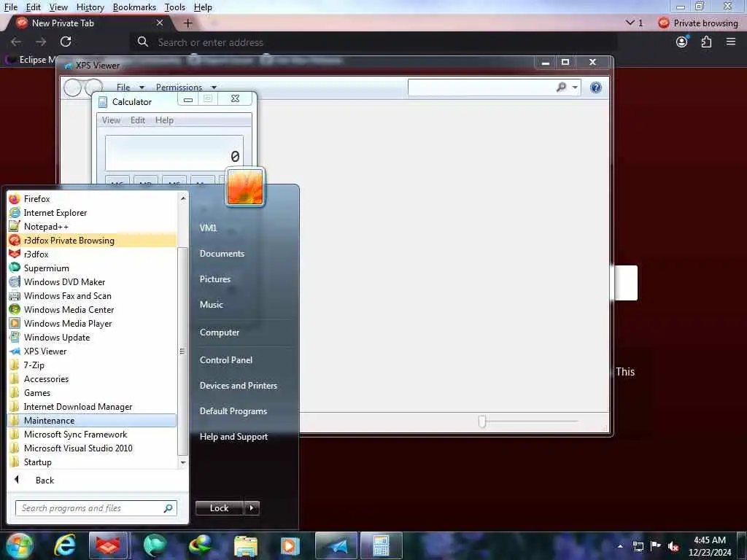Click the browser address bar
747x560 pixels.
pyautogui.click(x=374, y=42)
